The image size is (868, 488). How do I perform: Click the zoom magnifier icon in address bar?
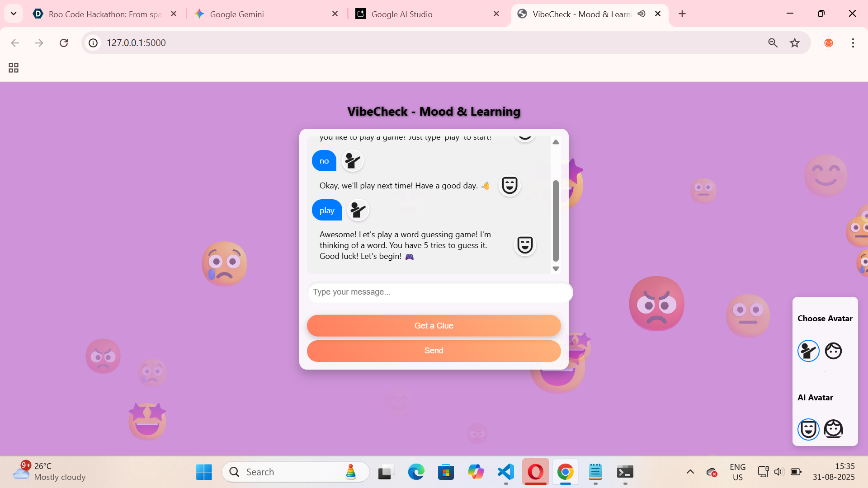(x=773, y=43)
